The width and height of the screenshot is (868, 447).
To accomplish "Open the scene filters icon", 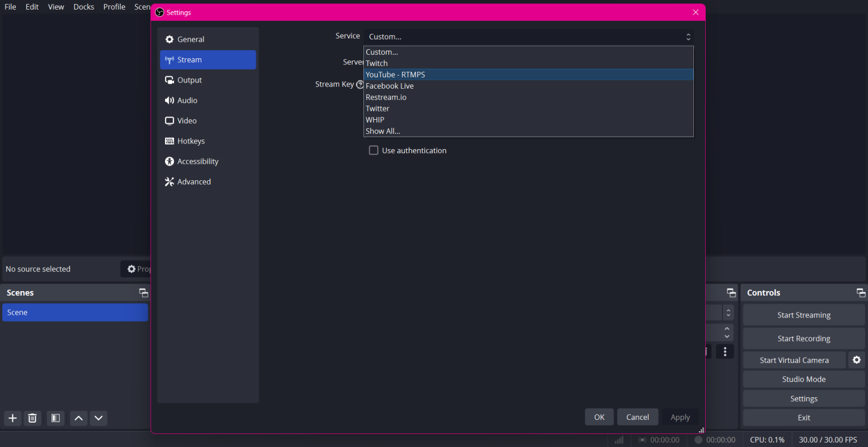I will pyautogui.click(x=55, y=418).
